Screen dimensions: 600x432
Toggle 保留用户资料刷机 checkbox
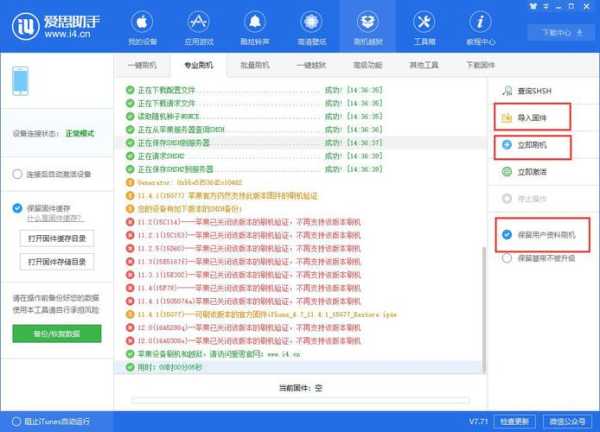pos(507,236)
